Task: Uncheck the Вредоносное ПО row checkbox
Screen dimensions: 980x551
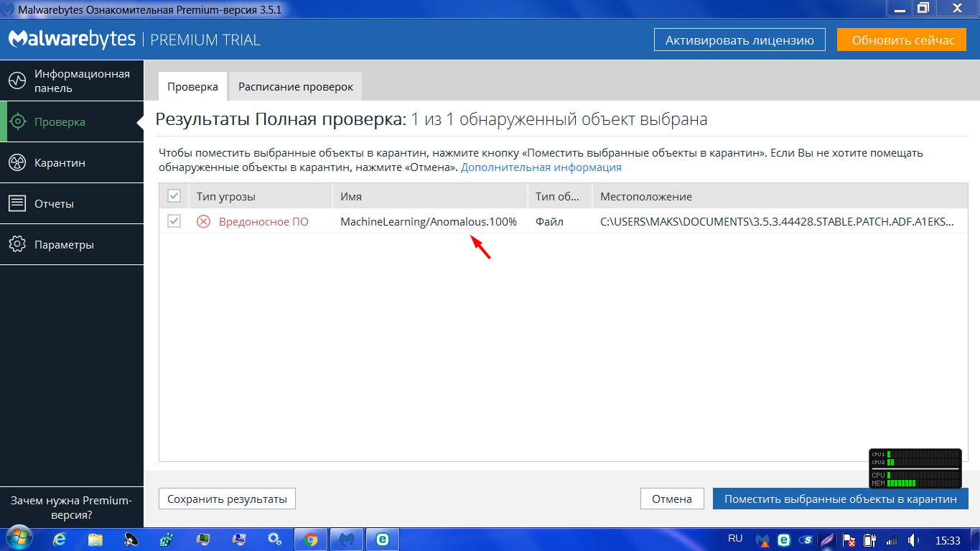Action: pos(174,221)
